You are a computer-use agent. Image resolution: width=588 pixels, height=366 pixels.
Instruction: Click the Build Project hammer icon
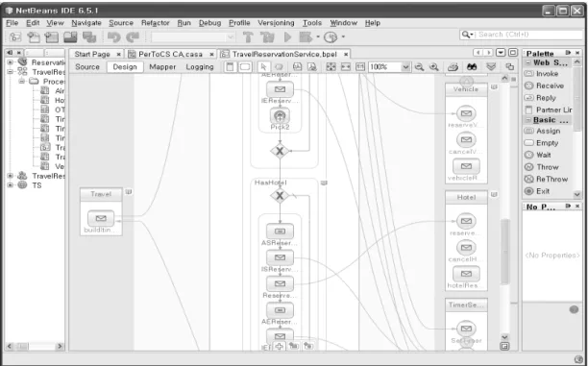tap(248, 37)
